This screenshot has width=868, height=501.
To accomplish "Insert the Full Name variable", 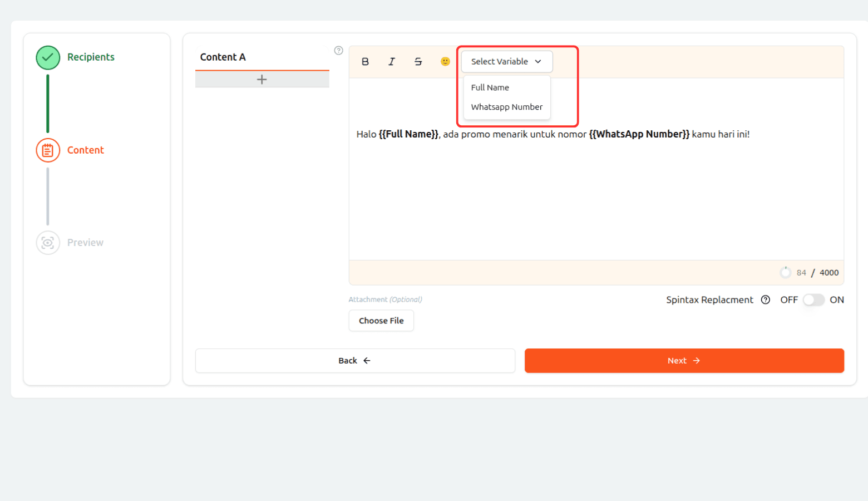I will pyautogui.click(x=490, y=87).
